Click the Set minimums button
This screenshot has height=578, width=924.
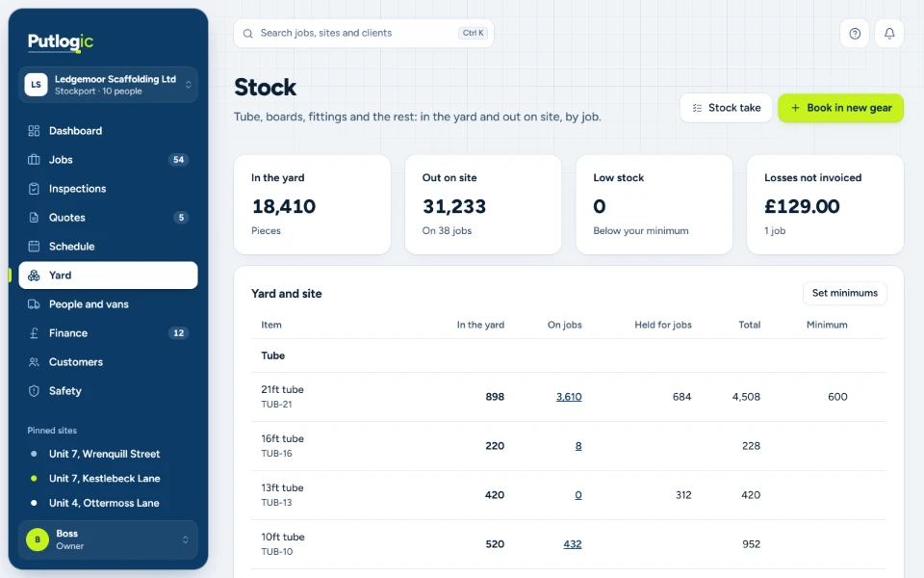click(x=844, y=293)
